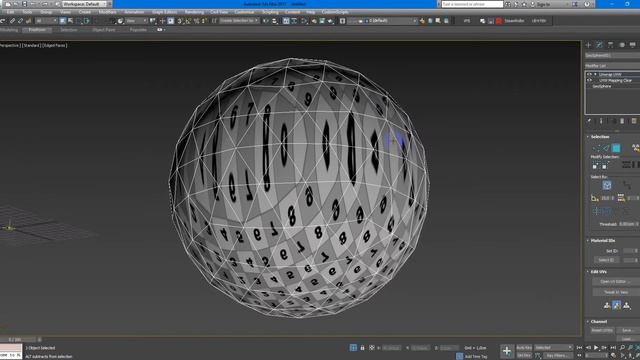Toggle Set Key animation mode

(x=524, y=356)
